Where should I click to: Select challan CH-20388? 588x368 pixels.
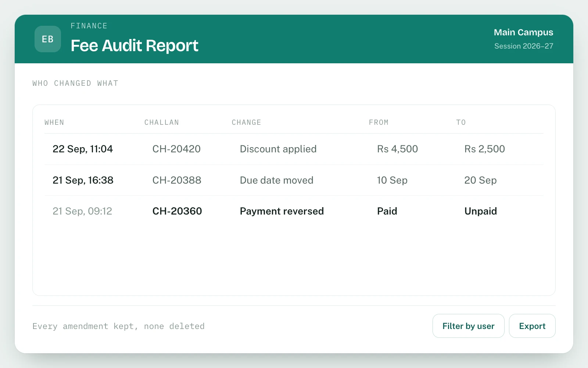click(x=177, y=180)
